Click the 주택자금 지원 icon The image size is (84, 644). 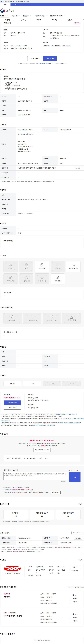[10, 279]
